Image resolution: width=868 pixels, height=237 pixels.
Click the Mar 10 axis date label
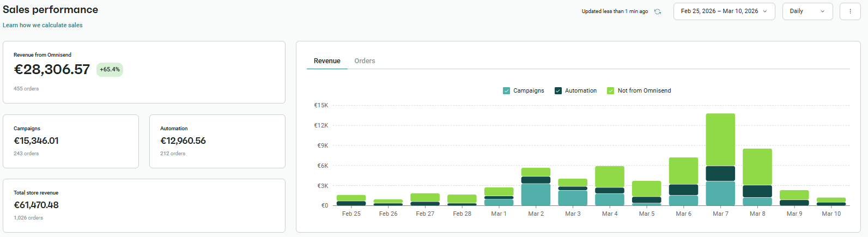click(831, 214)
